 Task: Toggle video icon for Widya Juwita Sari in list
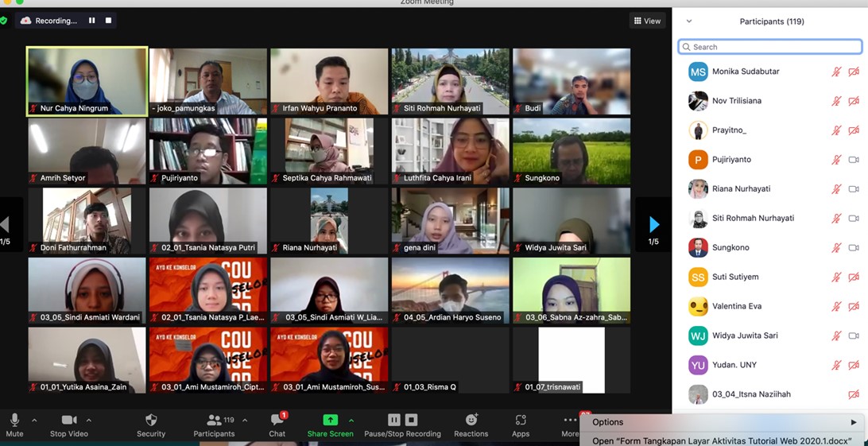click(854, 335)
